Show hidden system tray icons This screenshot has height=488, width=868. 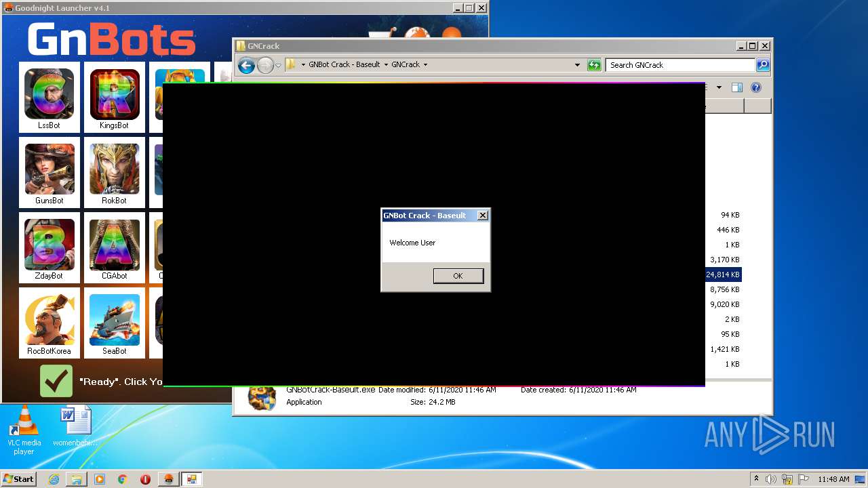756,479
